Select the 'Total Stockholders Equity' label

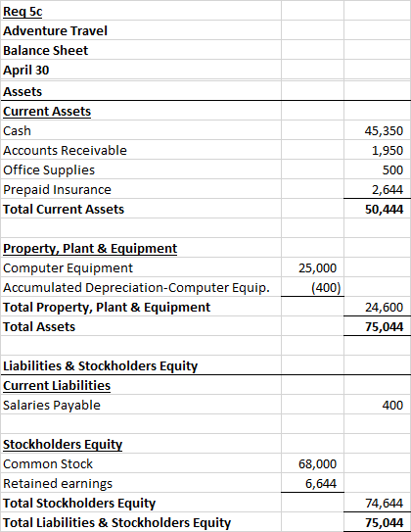pos(79,504)
